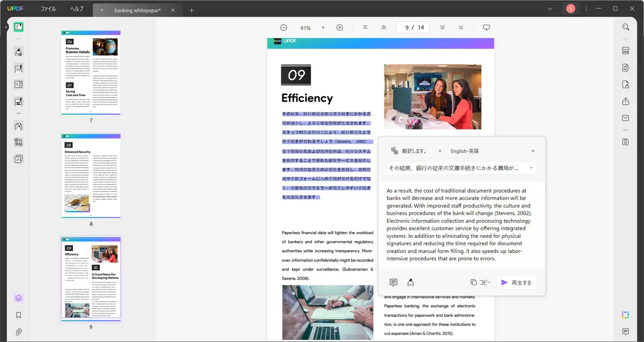The image size is (644, 342).
Task: Open the Form preparation tool in left sidebar
Action: pos(19,84)
